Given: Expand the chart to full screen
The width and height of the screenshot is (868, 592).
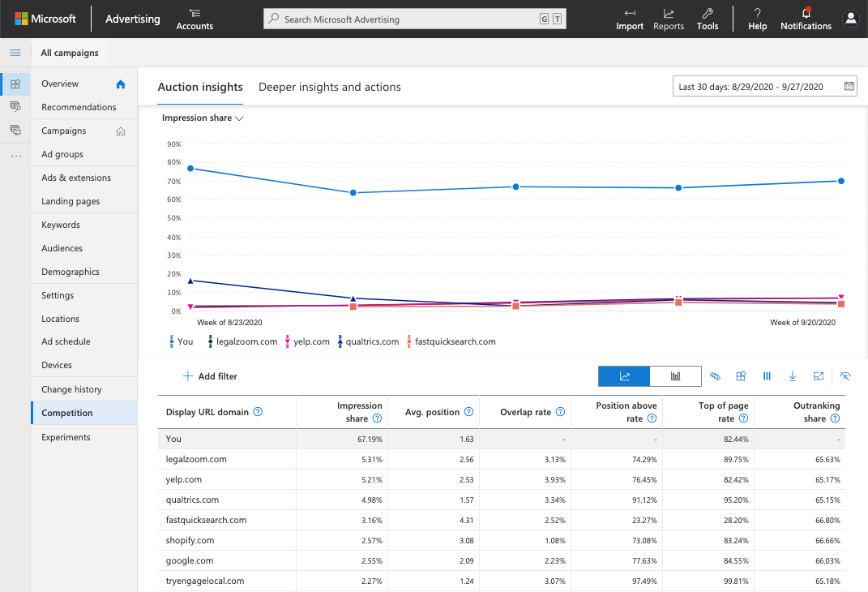Looking at the screenshot, I should coord(819,376).
